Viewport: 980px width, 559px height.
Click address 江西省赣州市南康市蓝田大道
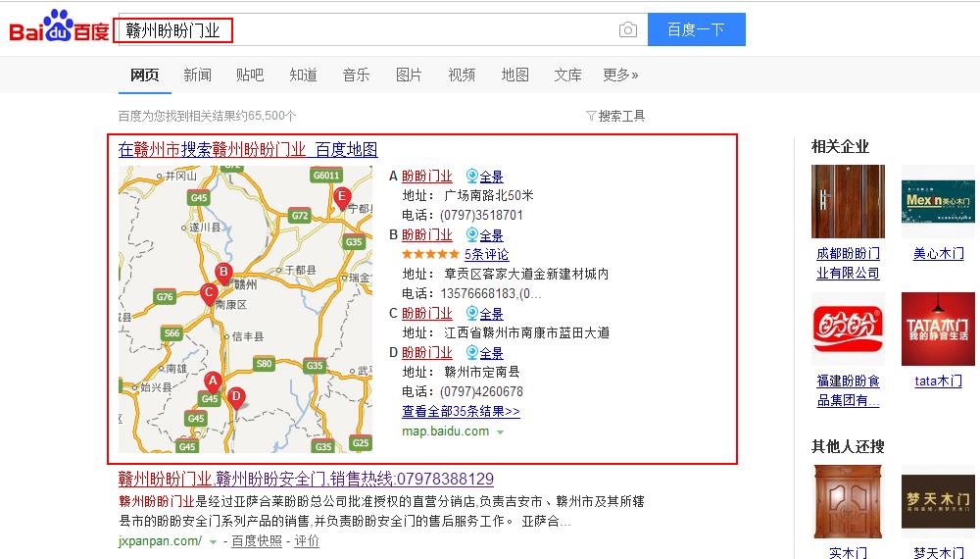[x=526, y=332]
